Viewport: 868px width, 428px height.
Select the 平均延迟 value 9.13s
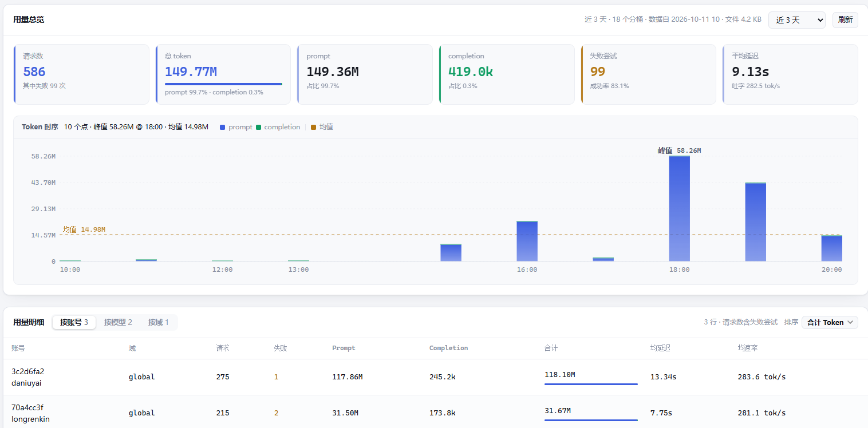[x=751, y=72]
